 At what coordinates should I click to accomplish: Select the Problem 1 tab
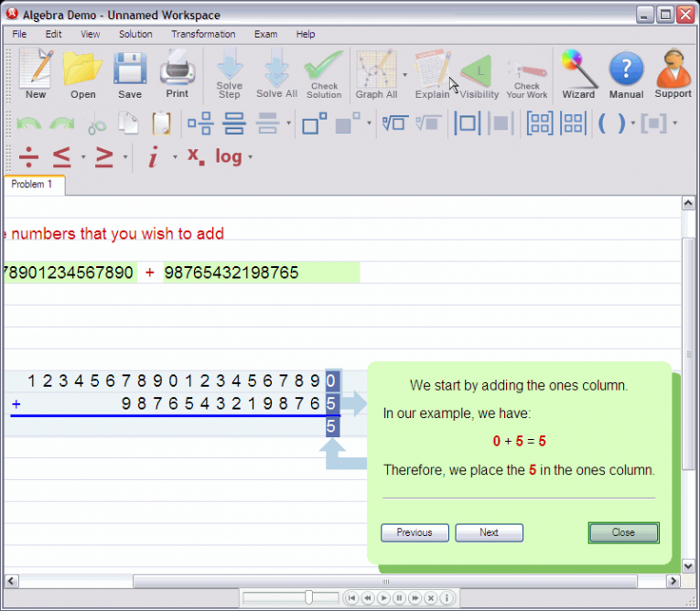tap(35, 185)
